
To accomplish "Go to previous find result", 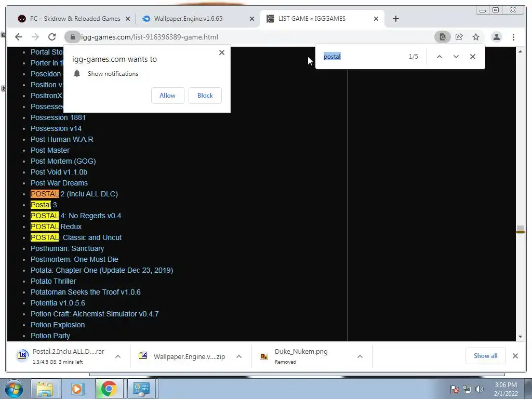I will coord(440,57).
